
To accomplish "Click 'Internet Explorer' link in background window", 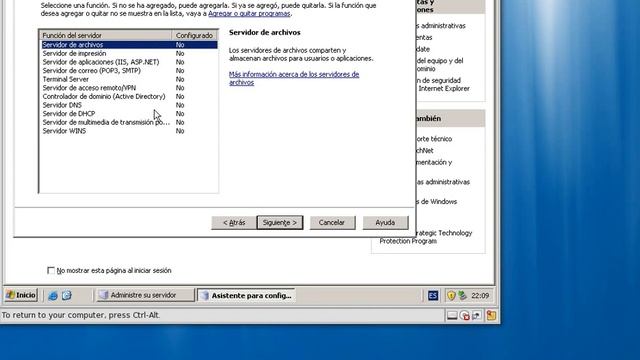I will click(x=444, y=89).
